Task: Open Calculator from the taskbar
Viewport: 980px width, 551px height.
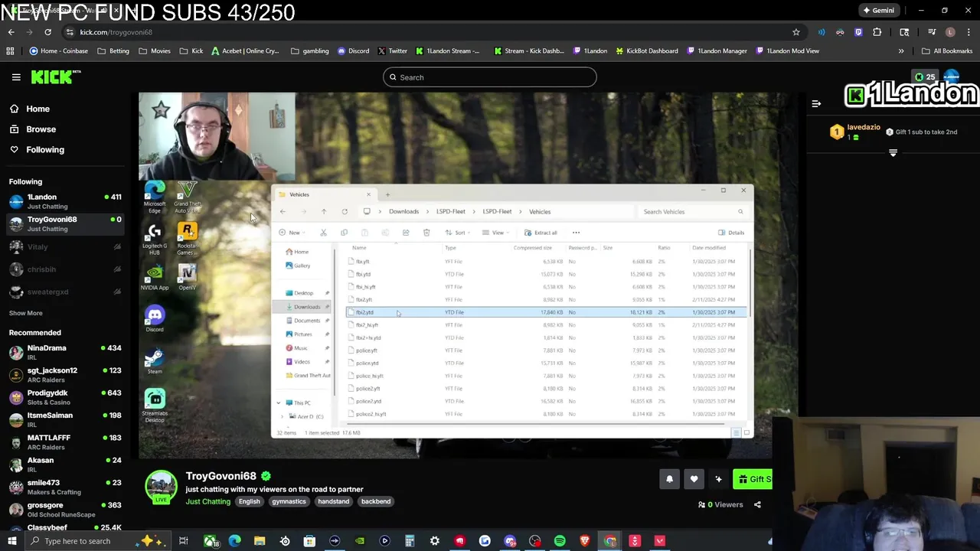Action: pos(410,541)
